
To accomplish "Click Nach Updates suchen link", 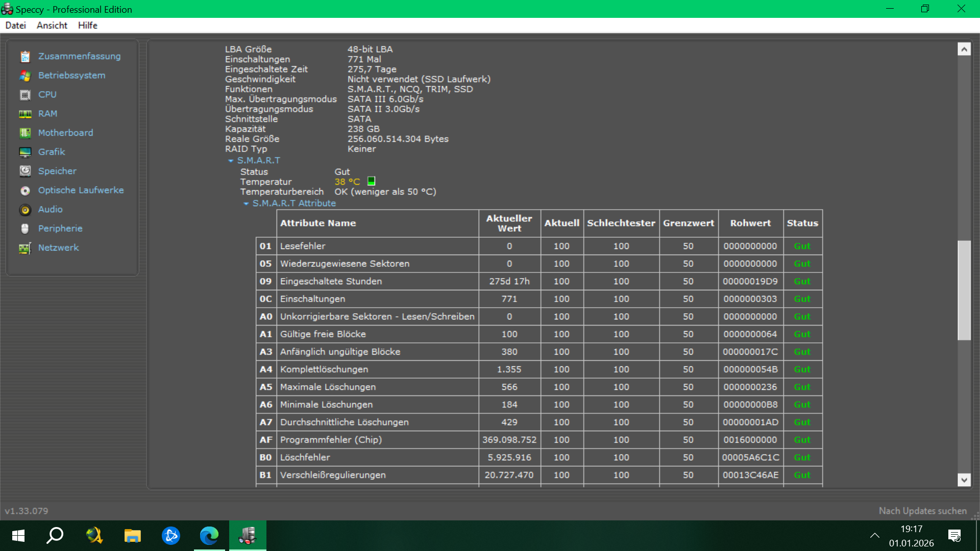I will coord(922,511).
